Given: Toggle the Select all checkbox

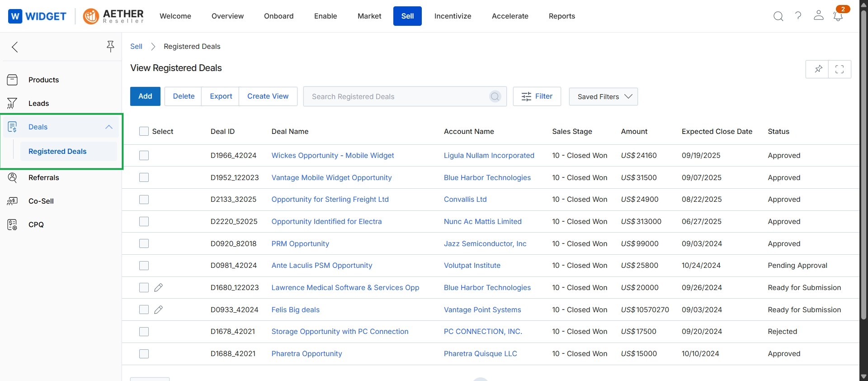Looking at the screenshot, I should (144, 132).
